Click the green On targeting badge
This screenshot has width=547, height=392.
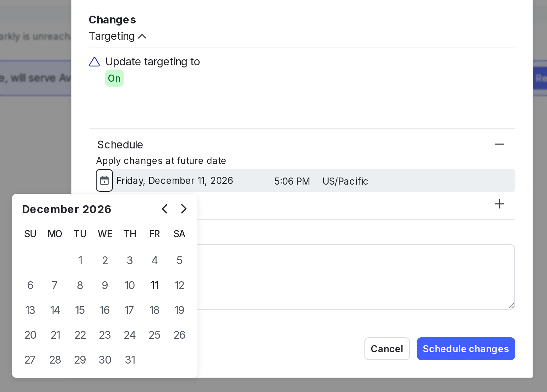(114, 78)
